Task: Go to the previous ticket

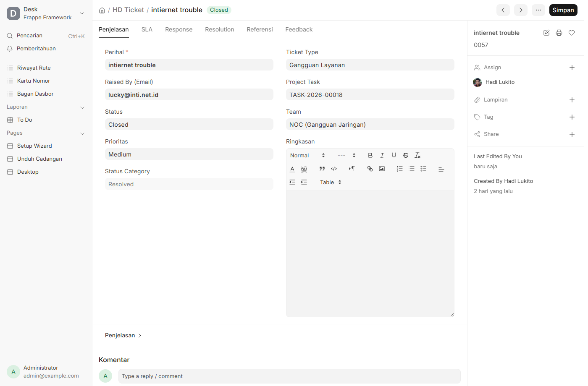Action: [503, 10]
